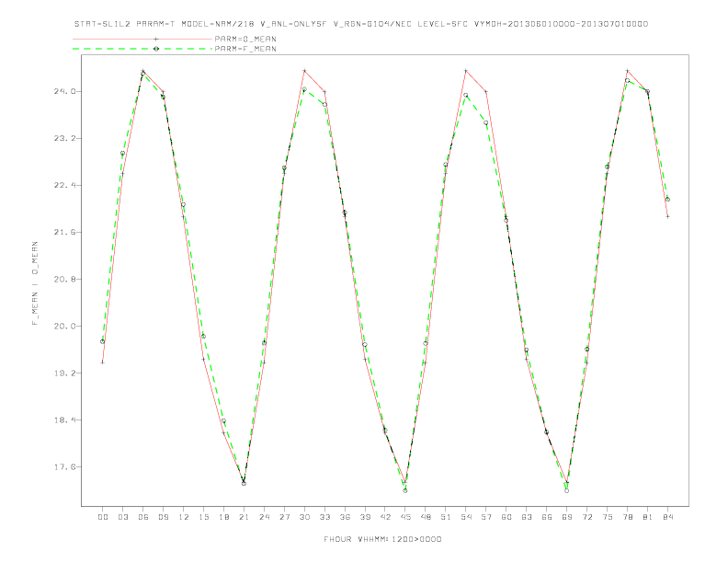Click the x-axis tick label 69
728x563 pixels.
pos(567,517)
